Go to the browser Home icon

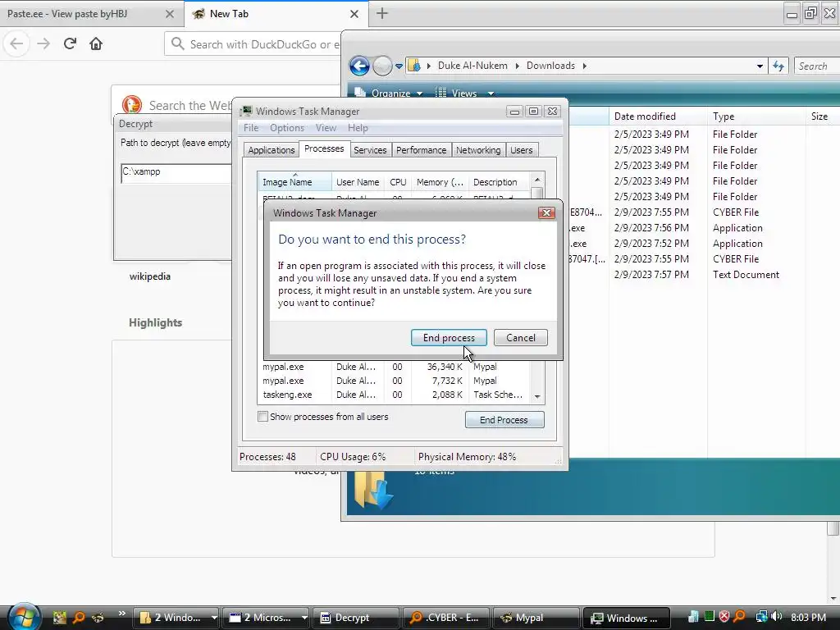click(x=96, y=43)
